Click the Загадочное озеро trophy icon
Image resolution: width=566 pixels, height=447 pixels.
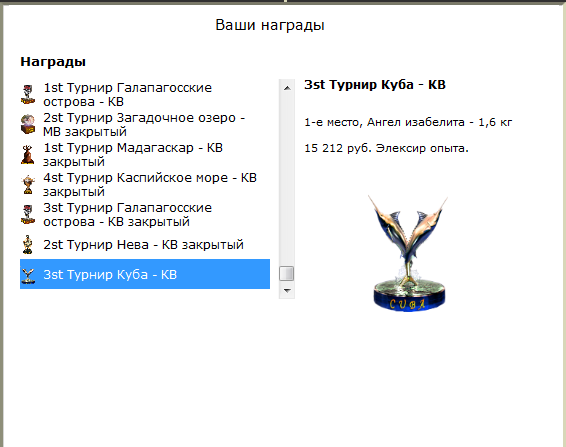point(28,125)
